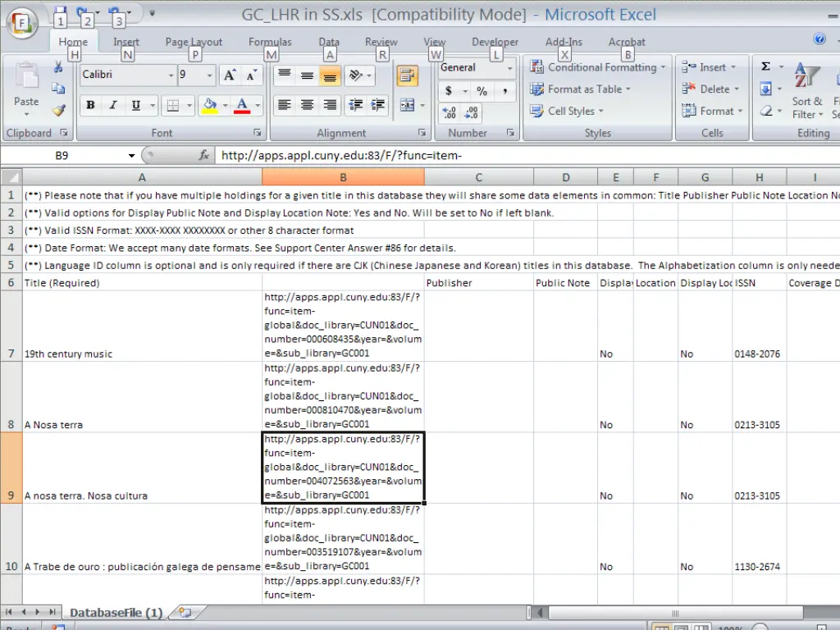The height and width of the screenshot is (630, 840).
Task: Click Insert in Cells group
Action: (708, 67)
